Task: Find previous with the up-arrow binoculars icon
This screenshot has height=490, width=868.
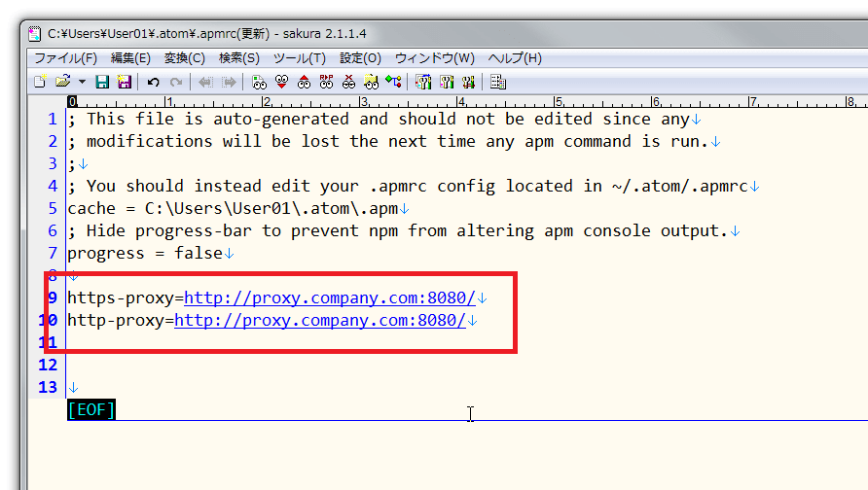Action: click(304, 83)
